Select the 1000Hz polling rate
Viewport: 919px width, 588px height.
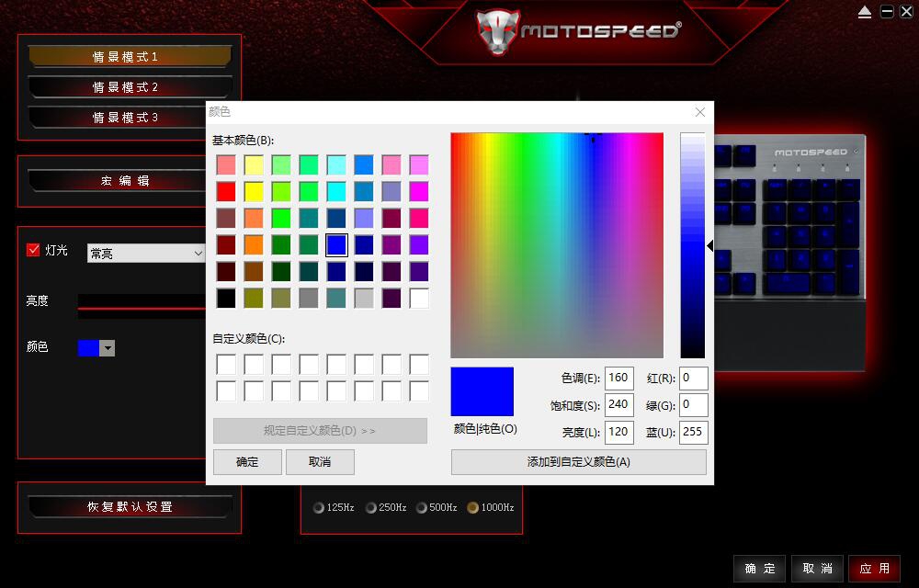472,508
